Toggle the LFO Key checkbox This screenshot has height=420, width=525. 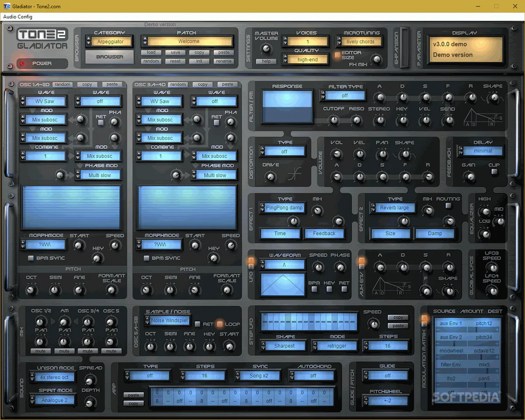pyautogui.click(x=329, y=289)
